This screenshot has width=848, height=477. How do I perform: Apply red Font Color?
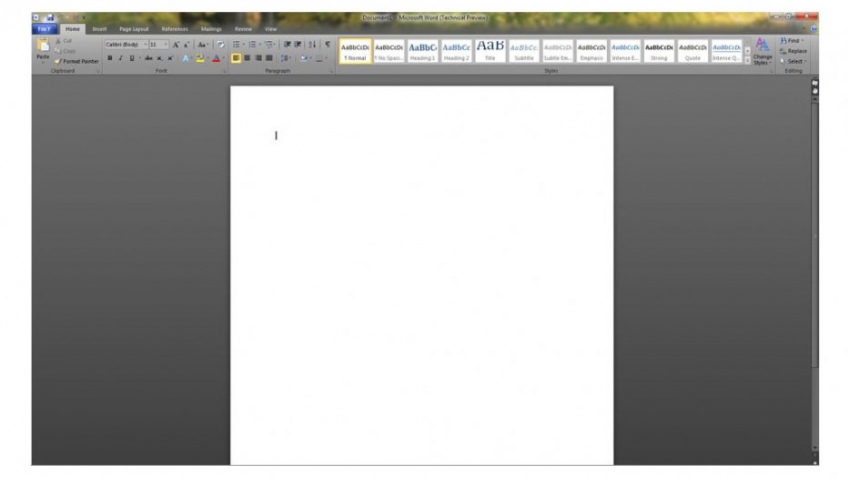[x=216, y=58]
